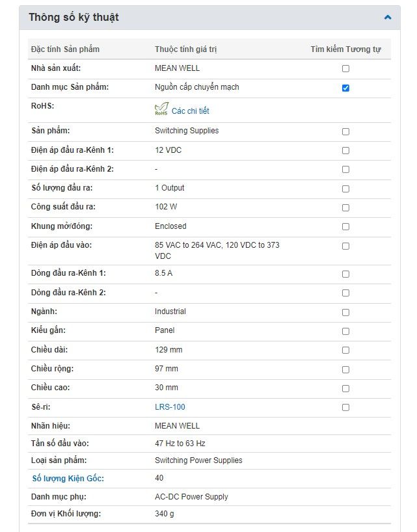Select the 12 VDC output voltage checkbox
Screen dimensions: 417x532
coord(345,150)
